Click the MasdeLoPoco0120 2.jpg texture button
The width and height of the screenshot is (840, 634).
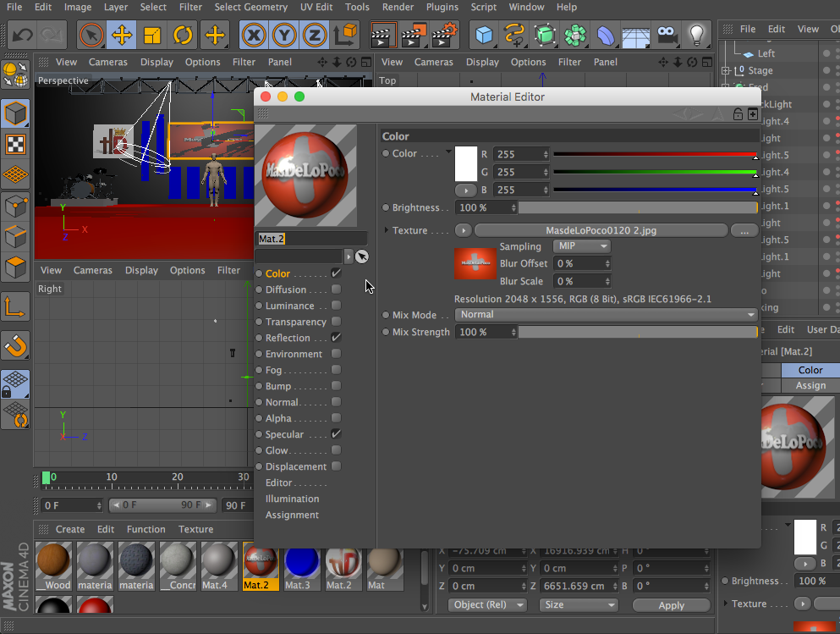[601, 230]
